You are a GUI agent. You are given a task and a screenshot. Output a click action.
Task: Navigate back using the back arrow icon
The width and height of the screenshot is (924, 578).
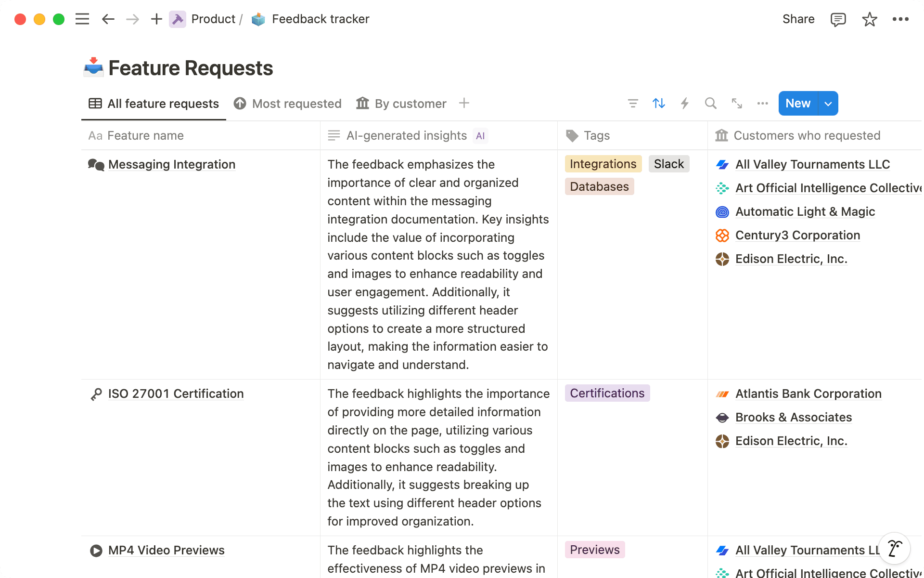pyautogui.click(x=108, y=19)
